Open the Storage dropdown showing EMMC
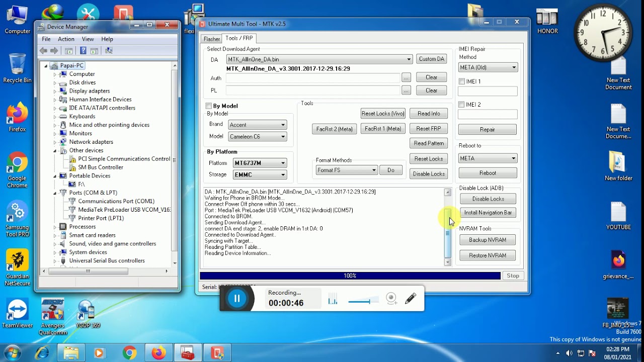644x362 pixels. pos(260,174)
